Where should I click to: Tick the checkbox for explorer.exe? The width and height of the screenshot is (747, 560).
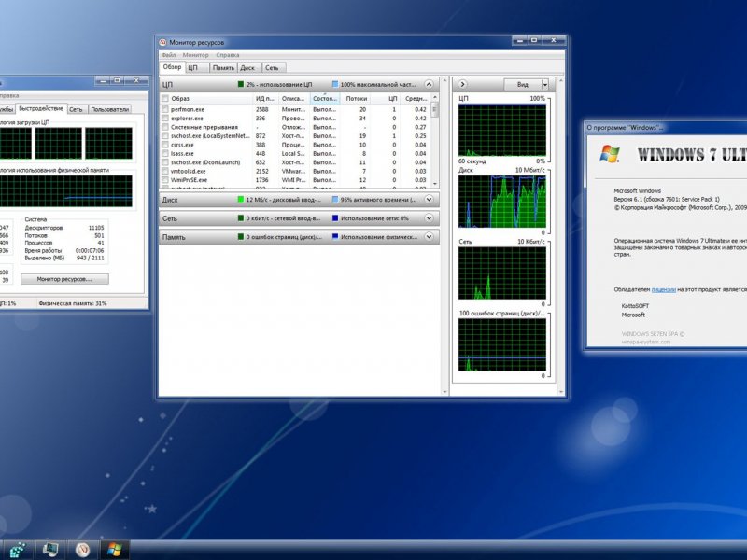pyautogui.click(x=165, y=119)
